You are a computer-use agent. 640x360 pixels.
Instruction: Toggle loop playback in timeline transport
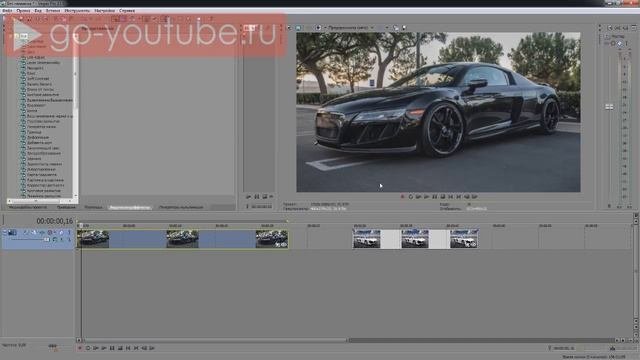click(x=88, y=348)
